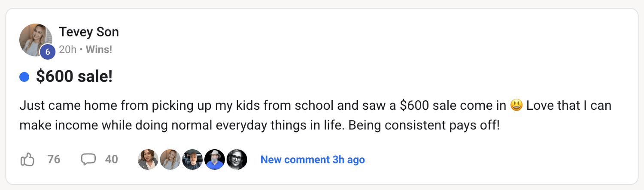The image size is (644, 190).
Task: Click the blue unread dot beside the title
Action: pyautogui.click(x=24, y=77)
